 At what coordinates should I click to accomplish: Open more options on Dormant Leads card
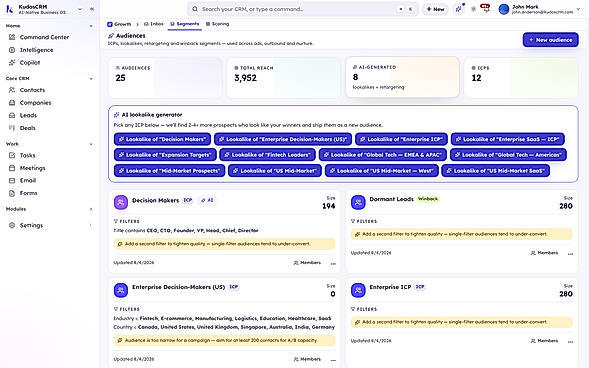pos(570,254)
